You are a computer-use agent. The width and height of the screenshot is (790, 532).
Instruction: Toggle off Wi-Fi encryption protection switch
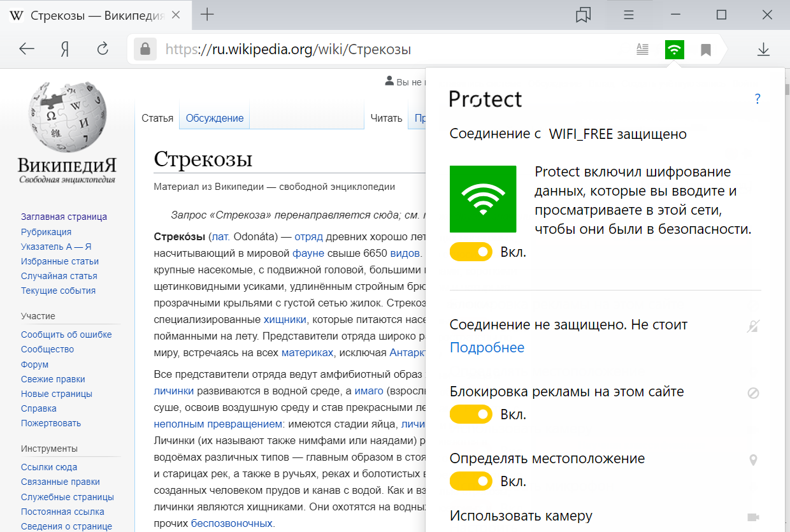click(471, 252)
